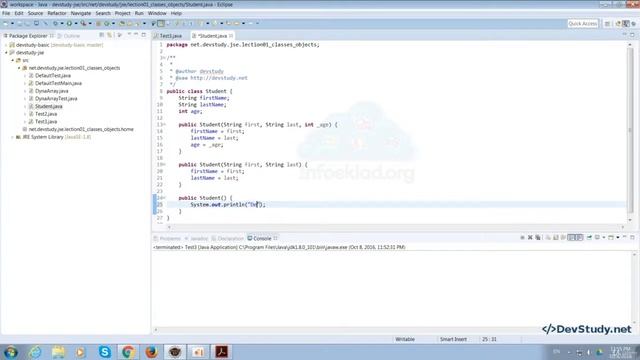Fold the constructor at line 13
The image size is (640, 360).
click(x=164, y=124)
